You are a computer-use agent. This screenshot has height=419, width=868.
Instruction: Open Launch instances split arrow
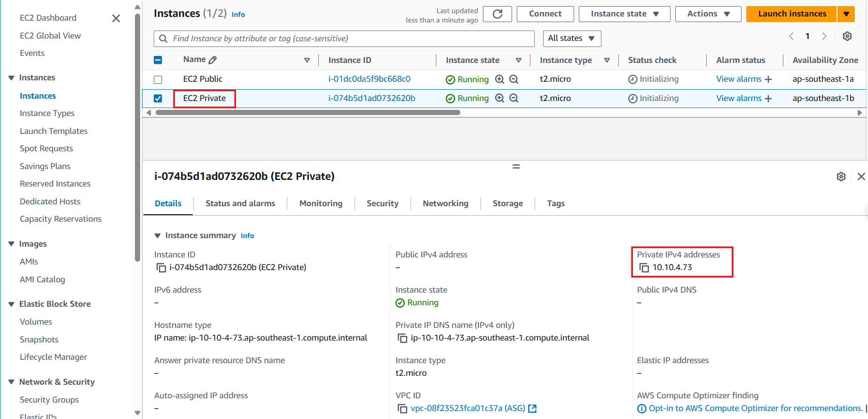[846, 14]
